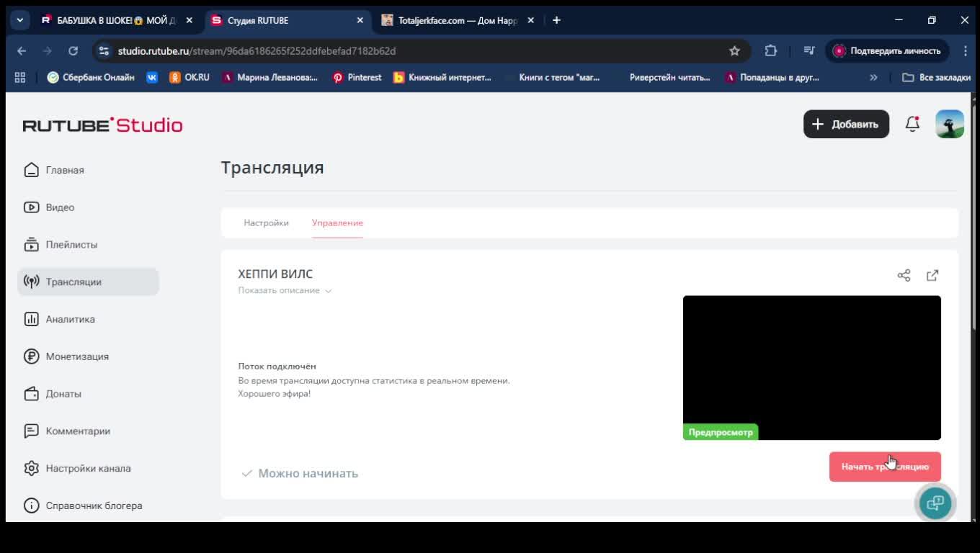Image resolution: width=980 pixels, height=553 pixels.
Task: Go forward in browser history
Action: (x=48, y=51)
